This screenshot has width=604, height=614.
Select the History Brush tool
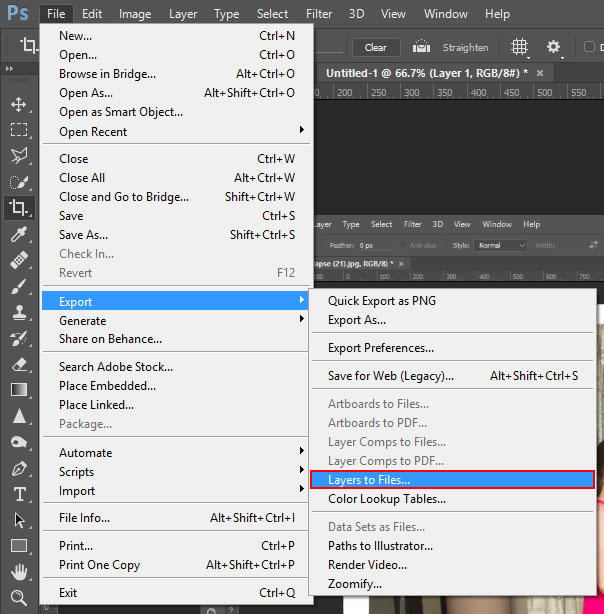pos(18,338)
